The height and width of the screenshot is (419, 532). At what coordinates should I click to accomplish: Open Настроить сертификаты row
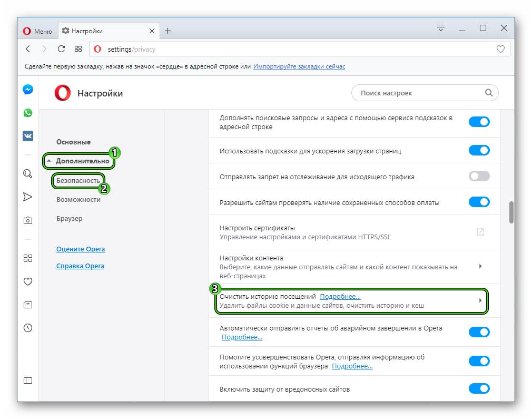tap(354, 232)
